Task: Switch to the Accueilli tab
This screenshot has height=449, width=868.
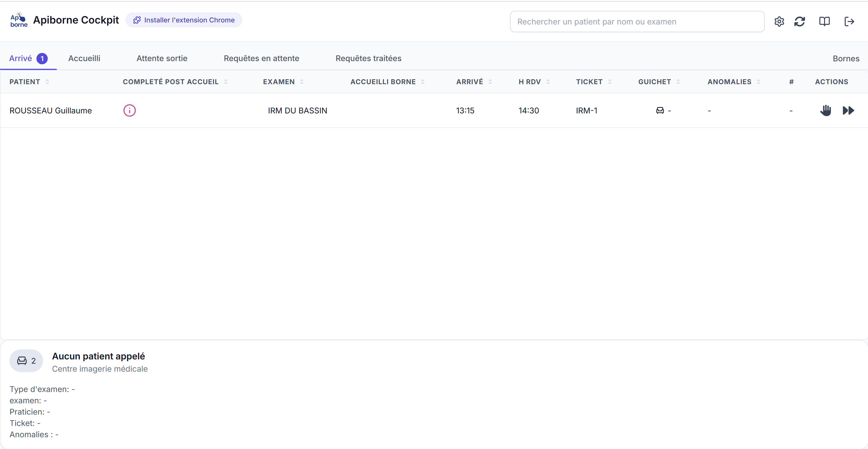Action: click(84, 58)
